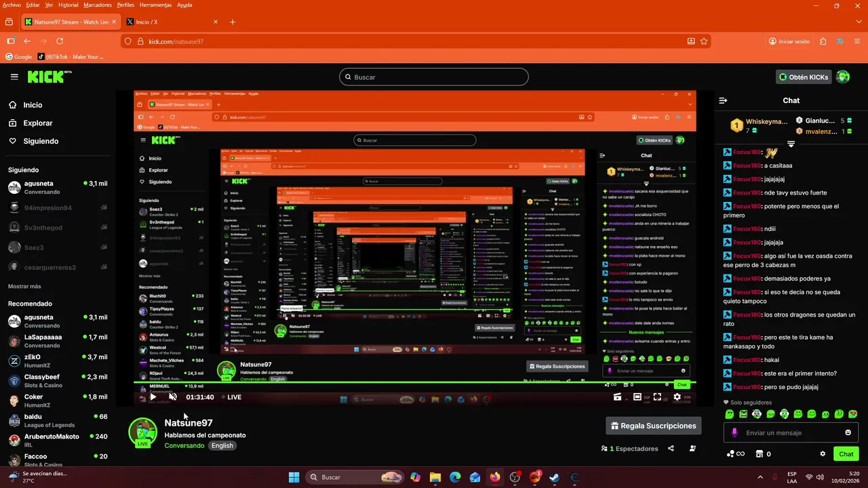Open Steam from the taskbar

point(555,477)
